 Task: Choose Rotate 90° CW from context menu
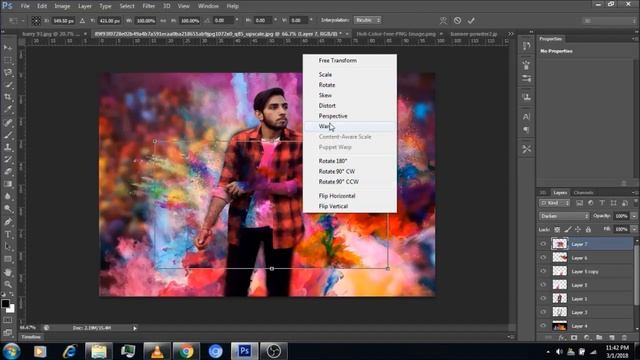pyautogui.click(x=350, y=171)
